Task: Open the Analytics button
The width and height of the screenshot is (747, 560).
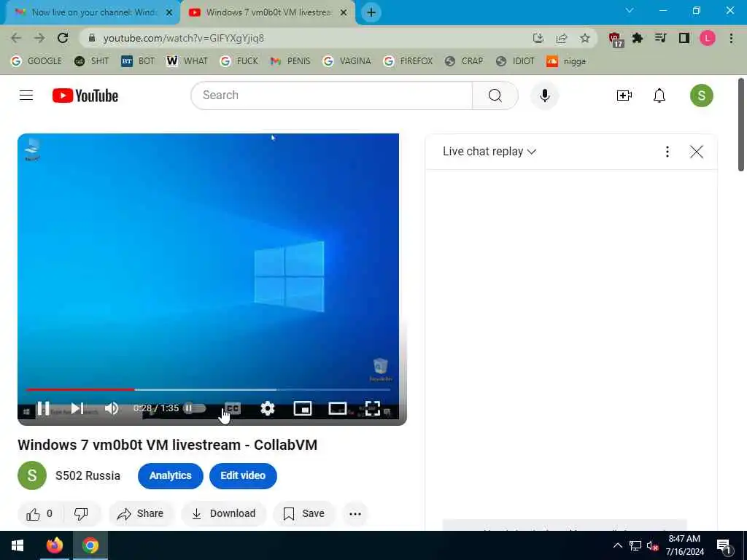Action: (171, 475)
